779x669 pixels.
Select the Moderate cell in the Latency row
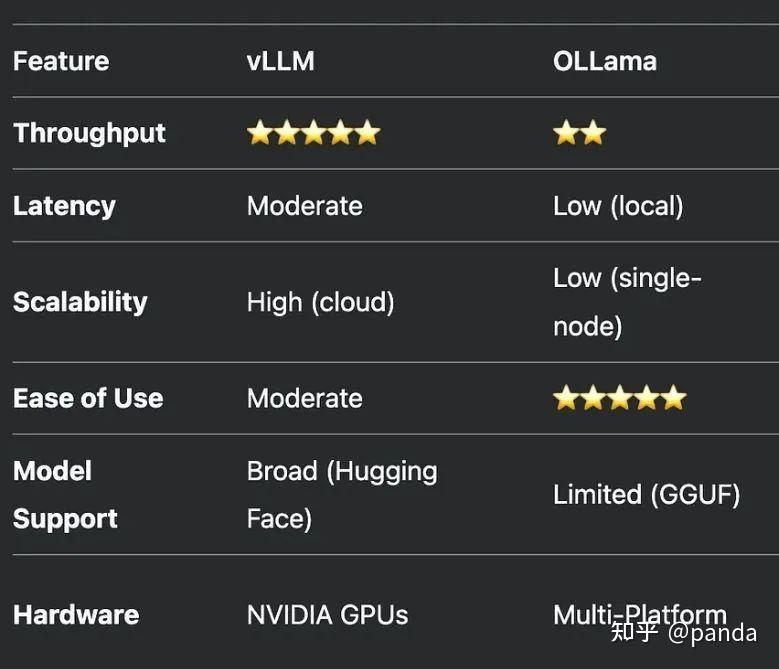(305, 206)
